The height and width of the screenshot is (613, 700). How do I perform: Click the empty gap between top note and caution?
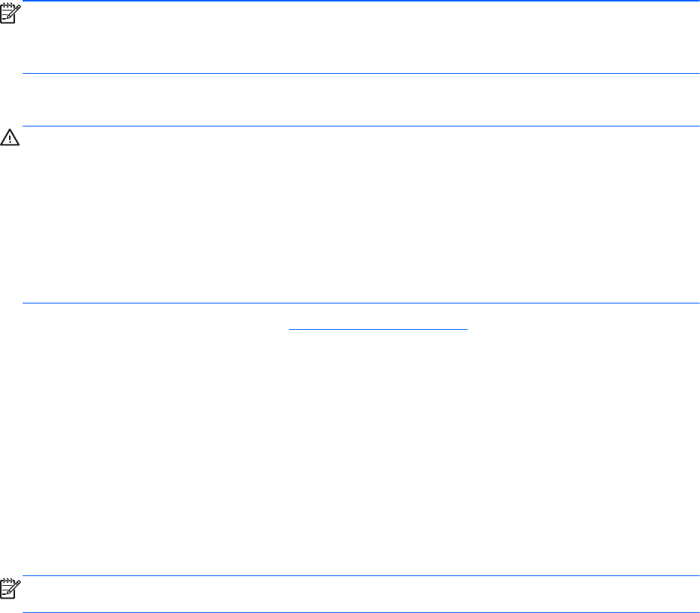[361, 99]
